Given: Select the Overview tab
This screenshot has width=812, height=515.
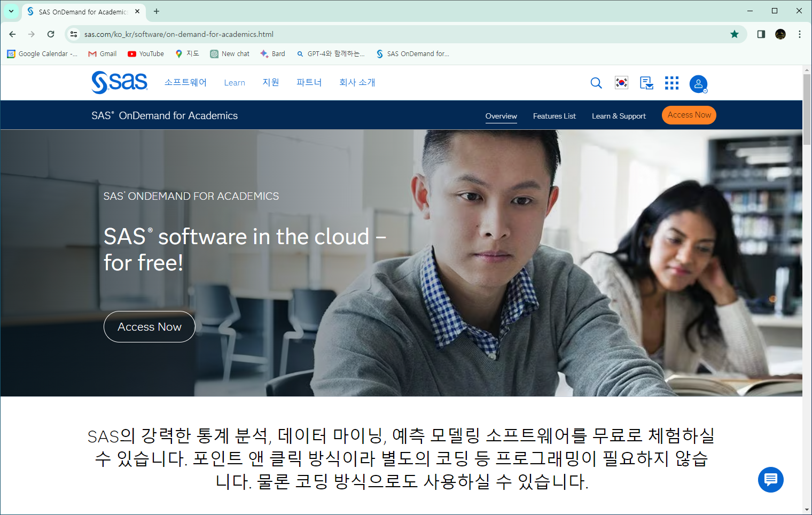Looking at the screenshot, I should (x=501, y=116).
